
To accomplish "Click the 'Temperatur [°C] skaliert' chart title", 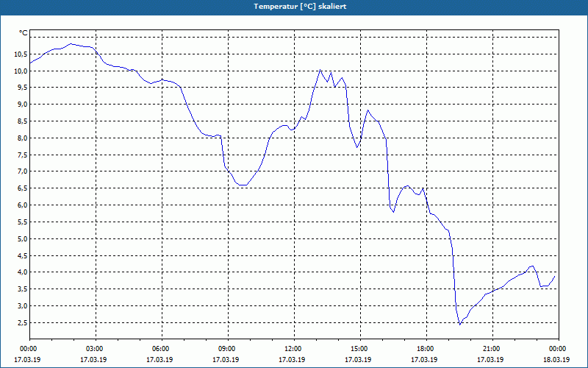I will coord(300,7).
